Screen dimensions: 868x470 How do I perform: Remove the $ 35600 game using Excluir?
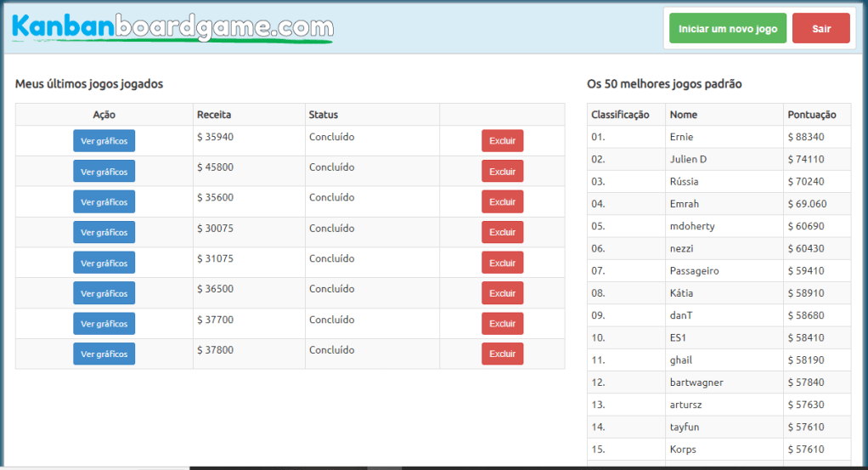click(502, 202)
